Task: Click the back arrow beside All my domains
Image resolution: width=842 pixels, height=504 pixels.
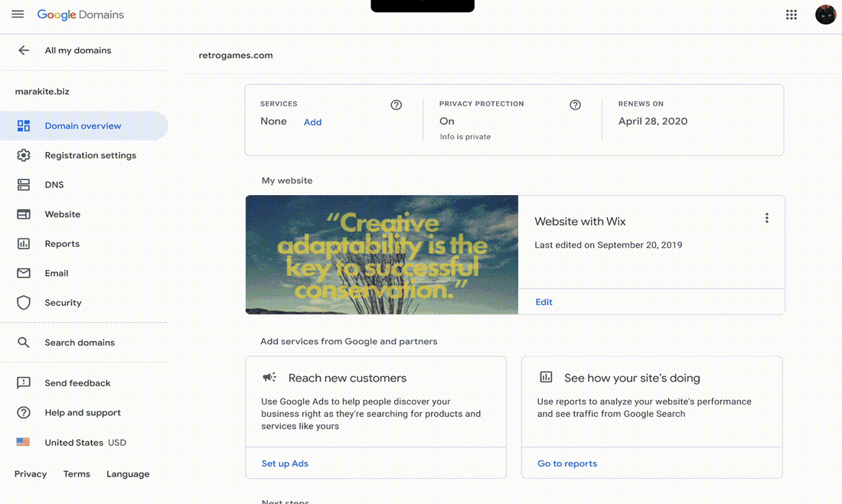Action: click(x=24, y=50)
